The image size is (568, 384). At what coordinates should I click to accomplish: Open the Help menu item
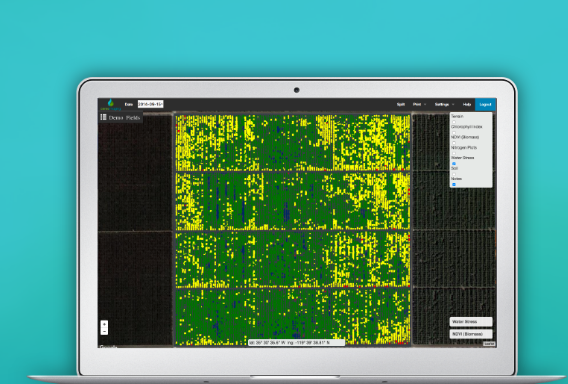(467, 104)
